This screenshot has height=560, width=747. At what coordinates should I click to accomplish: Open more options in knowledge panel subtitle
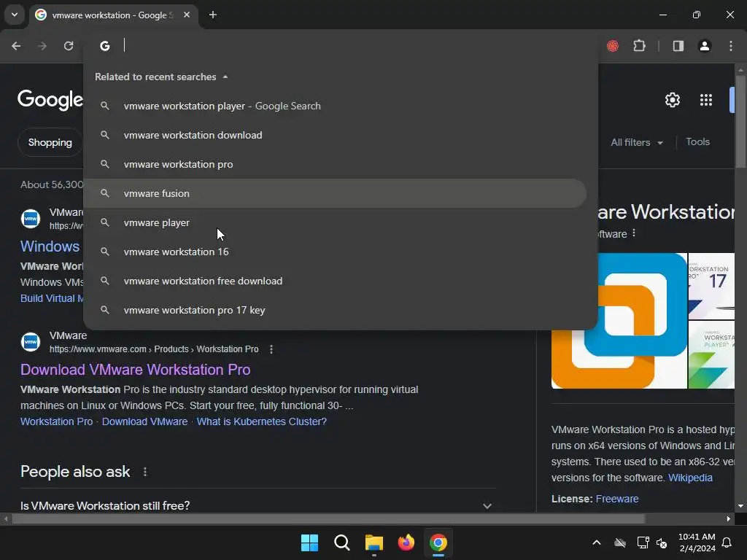click(x=634, y=233)
